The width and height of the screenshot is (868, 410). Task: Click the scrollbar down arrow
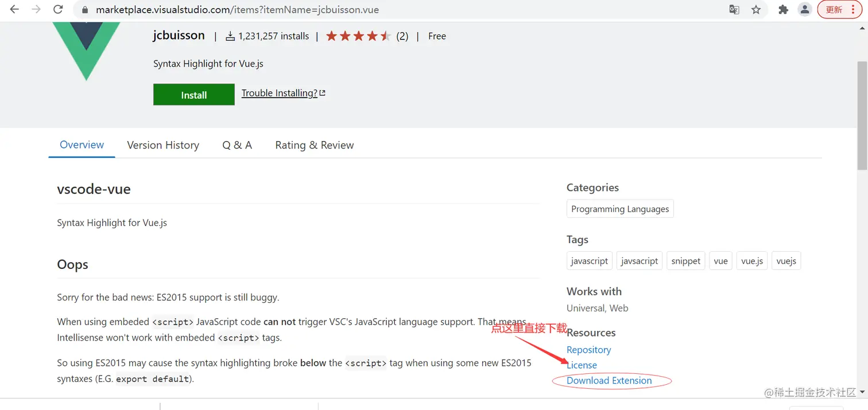pyautogui.click(x=862, y=392)
